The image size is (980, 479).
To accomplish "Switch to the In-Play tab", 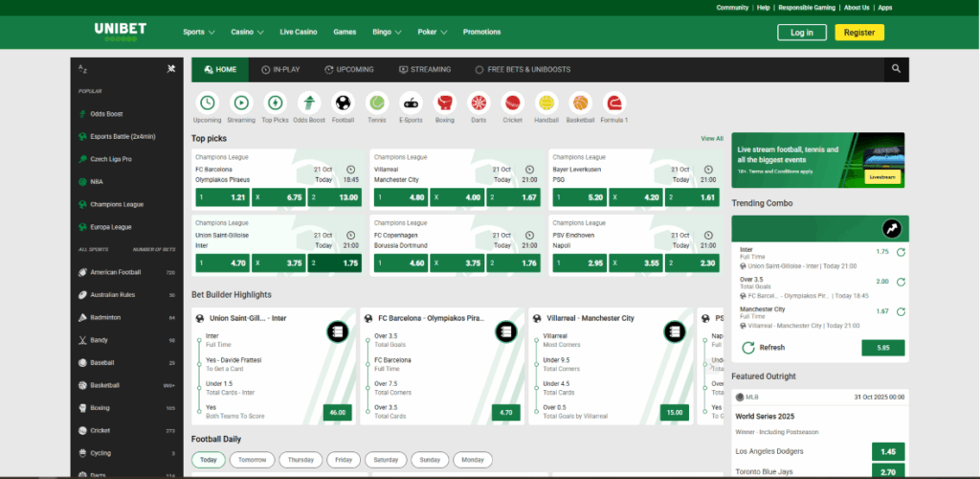I will tap(280, 70).
